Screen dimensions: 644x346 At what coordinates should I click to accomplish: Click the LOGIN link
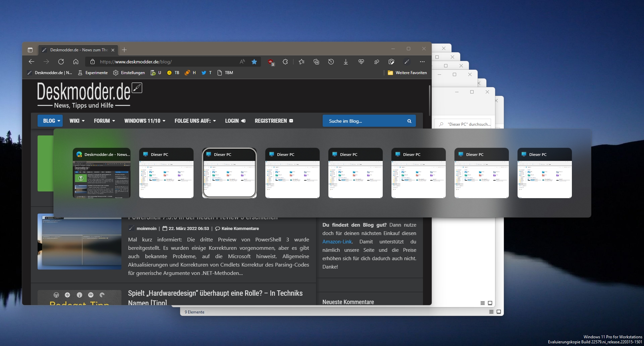[235, 121]
